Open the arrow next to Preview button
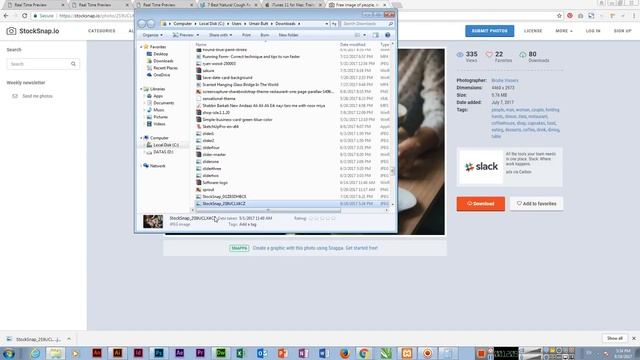The width and height of the screenshot is (640, 360). 198,35
